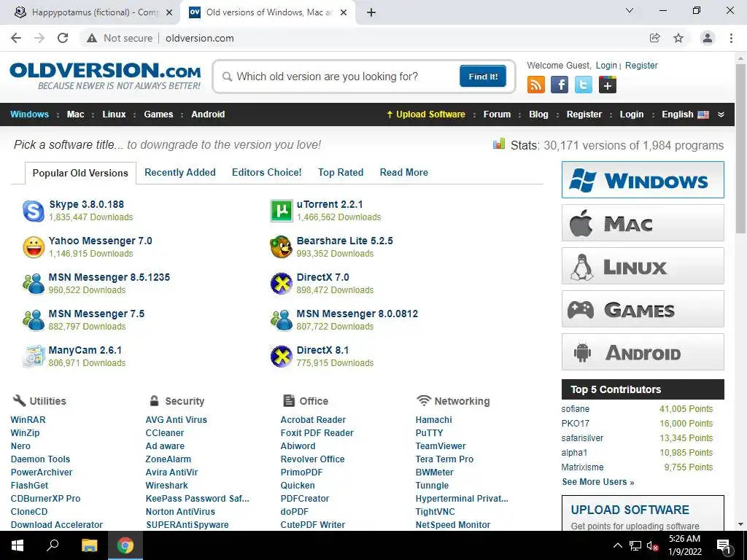The image size is (747, 560).
Task: Open Foxit PDF Reader link
Action: [x=317, y=433]
